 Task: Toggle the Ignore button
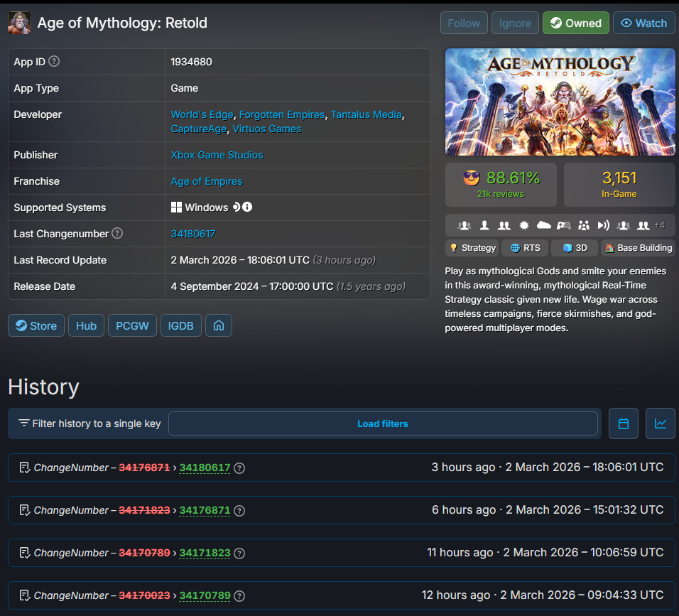point(515,23)
